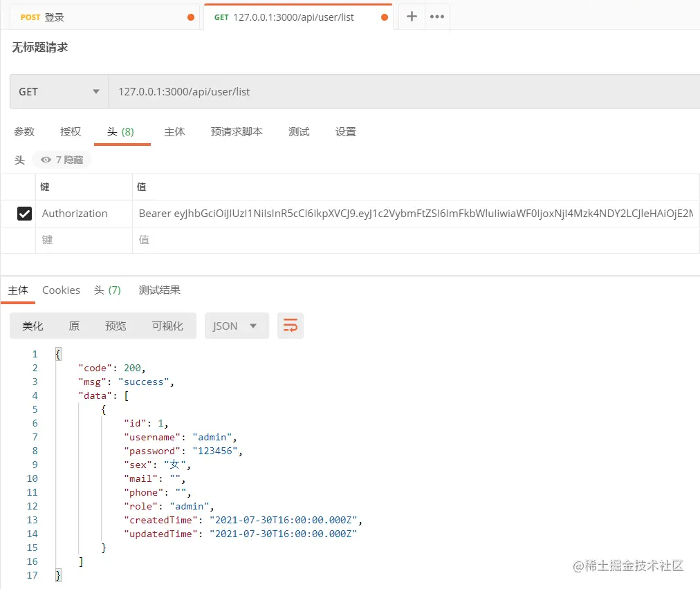The width and height of the screenshot is (700, 589).
Task: Select the 原 raw view button
Action: (74, 326)
